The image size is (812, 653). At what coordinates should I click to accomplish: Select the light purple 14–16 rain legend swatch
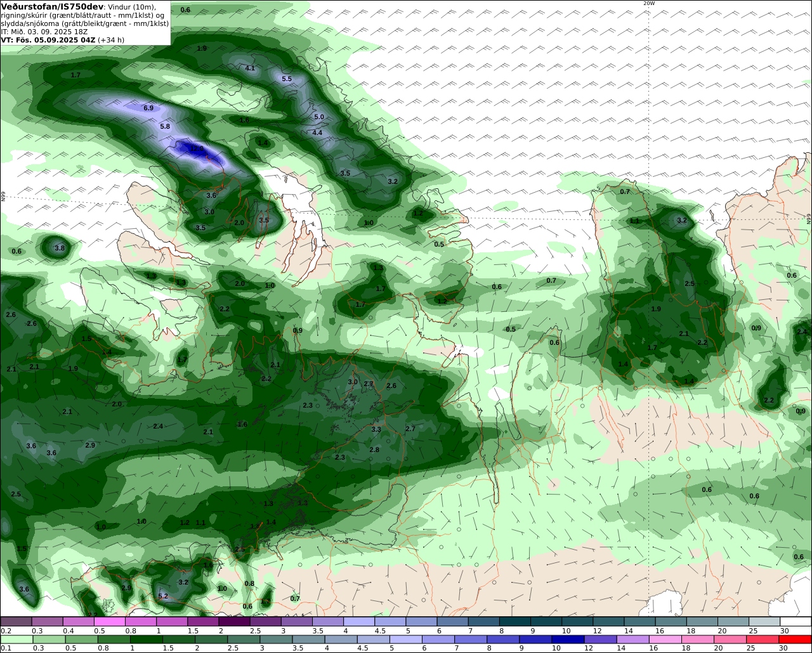pyautogui.click(x=633, y=639)
